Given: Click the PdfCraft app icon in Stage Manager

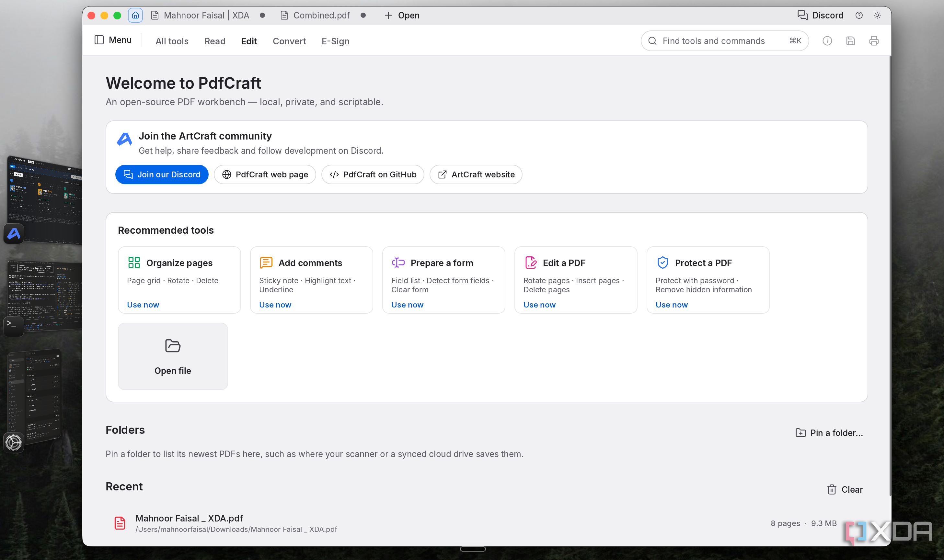Looking at the screenshot, I should coord(14,234).
